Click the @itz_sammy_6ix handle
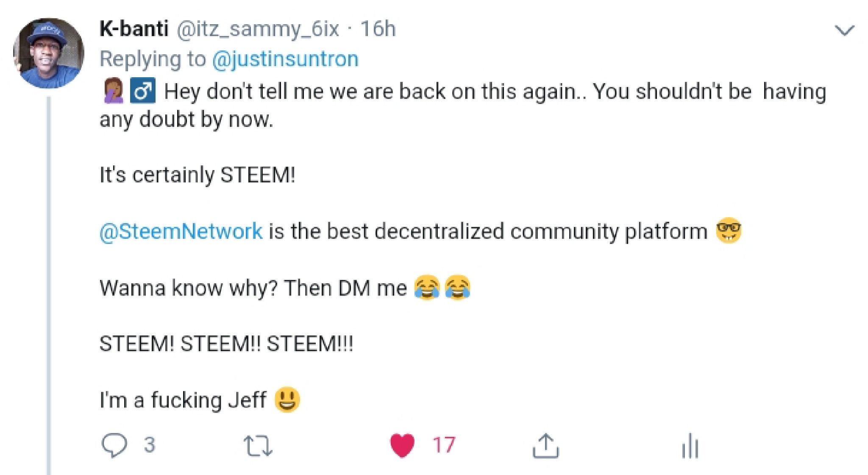This screenshot has width=868, height=475. (x=257, y=29)
